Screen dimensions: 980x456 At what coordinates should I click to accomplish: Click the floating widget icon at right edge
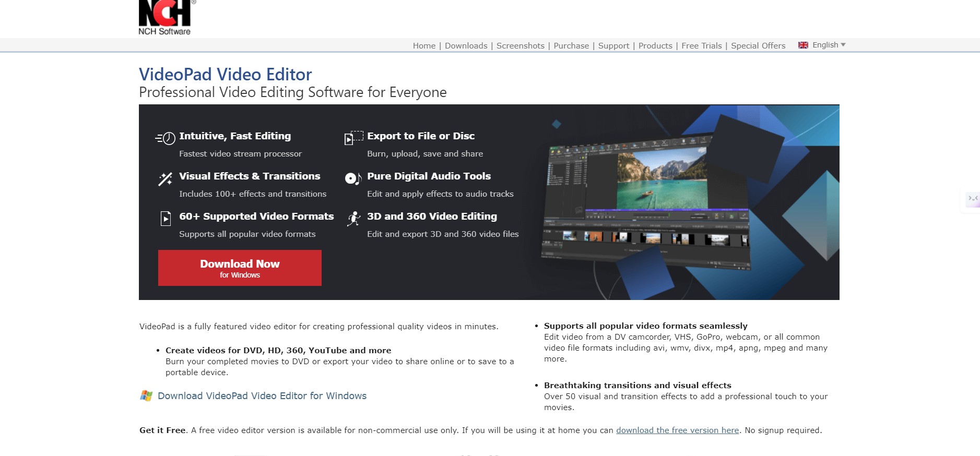(973, 199)
